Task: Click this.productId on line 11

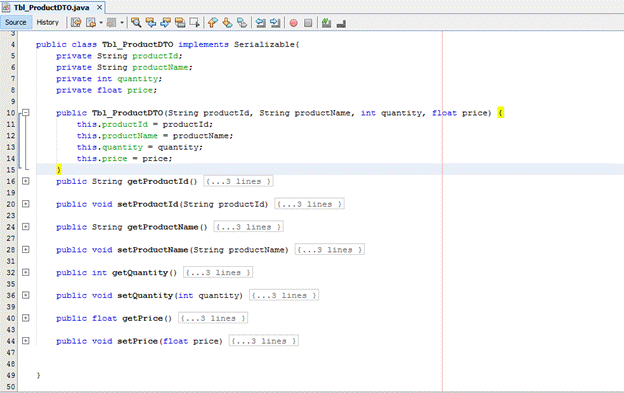Action: [112, 125]
